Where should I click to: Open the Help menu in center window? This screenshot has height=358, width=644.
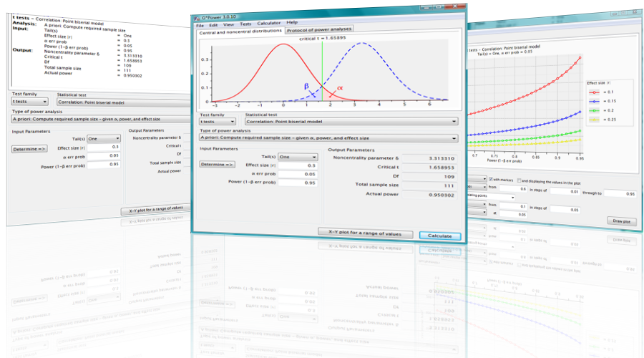pos(292,22)
